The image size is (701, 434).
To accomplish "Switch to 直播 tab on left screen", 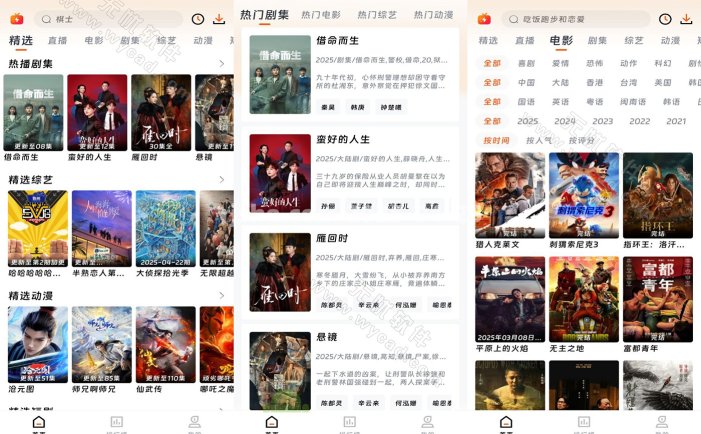I will click(58, 41).
